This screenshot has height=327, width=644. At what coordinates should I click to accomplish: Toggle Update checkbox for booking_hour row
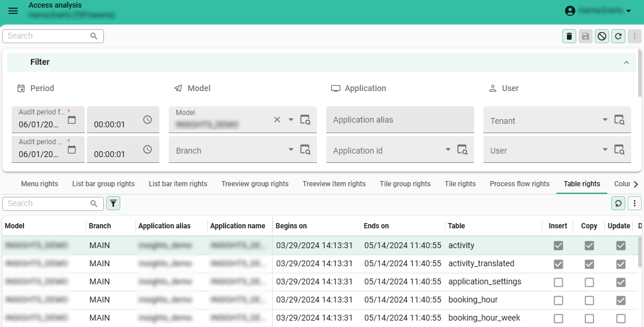[621, 300]
